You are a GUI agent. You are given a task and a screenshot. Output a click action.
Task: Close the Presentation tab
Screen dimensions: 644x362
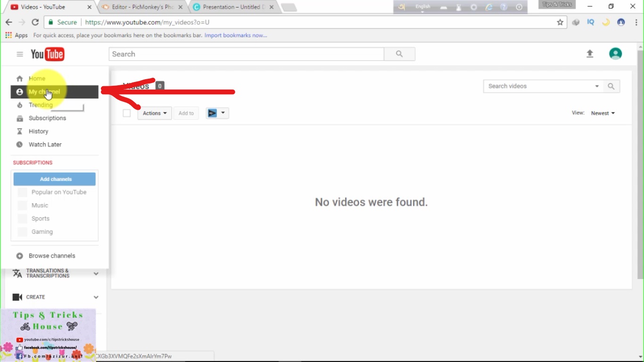click(272, 7)
